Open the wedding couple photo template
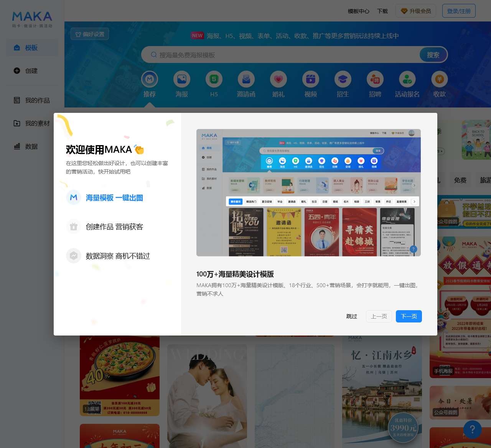The width and height of the screenshot is (491, 448). pyautogui.click(x=207, y=396)
